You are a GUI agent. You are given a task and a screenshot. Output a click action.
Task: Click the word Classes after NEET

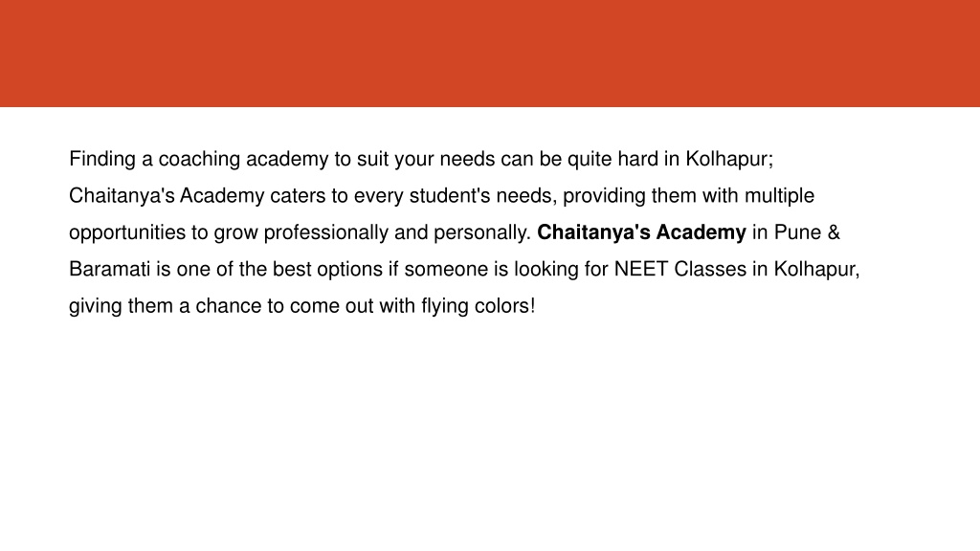click(x=710, y=269)
